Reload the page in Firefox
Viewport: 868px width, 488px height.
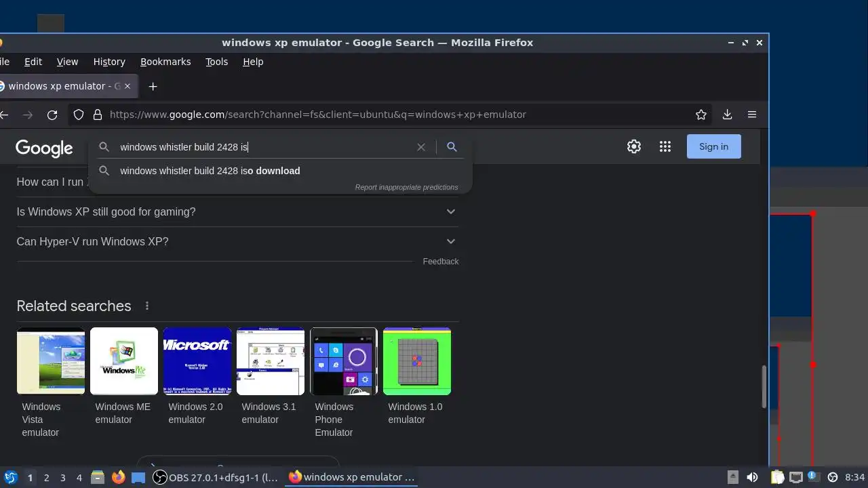[52, 115]
